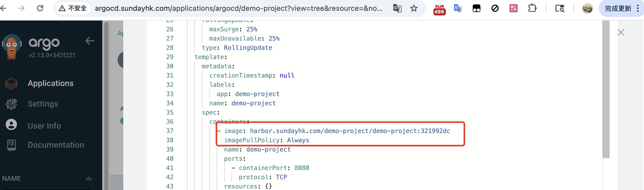The height and width of the screenshot is (190, 644).
Task: Click the Argo octopus logo
Action: 12,47
